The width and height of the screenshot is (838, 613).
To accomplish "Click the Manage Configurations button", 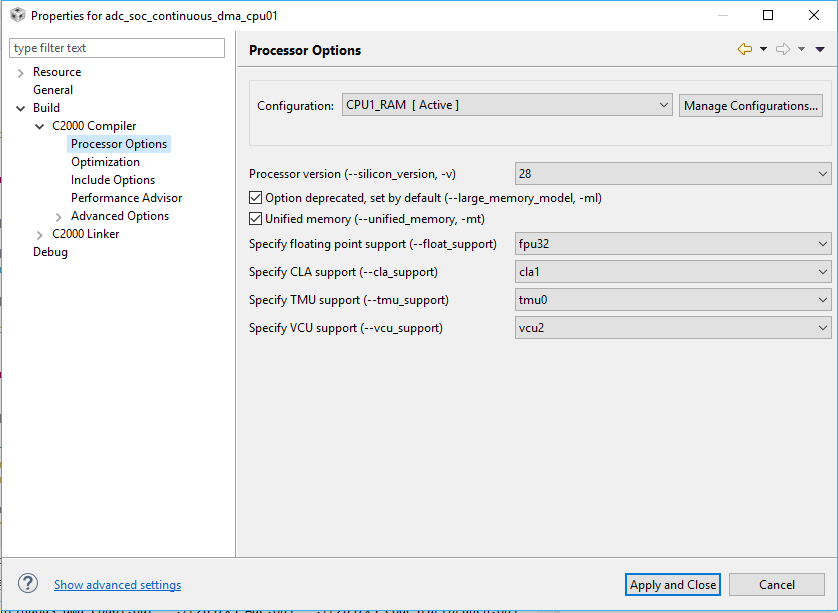I will (x=752, y=105).
